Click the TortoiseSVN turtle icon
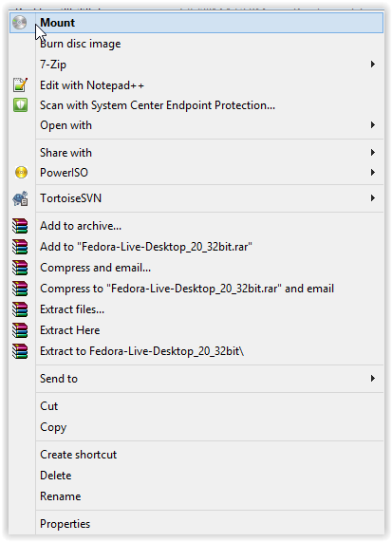Screen dimensions: 392x542 (20, 198)
